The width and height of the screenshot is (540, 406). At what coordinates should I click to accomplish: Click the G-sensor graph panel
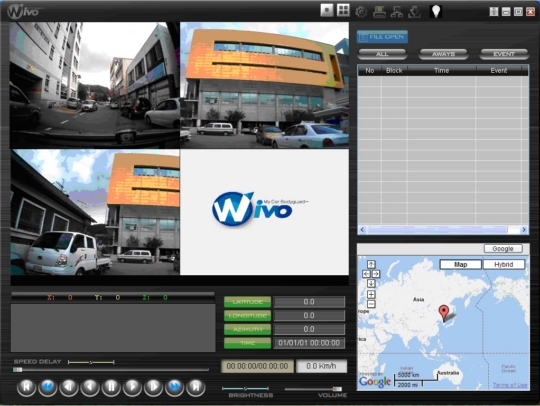click(x=113, y=327)
